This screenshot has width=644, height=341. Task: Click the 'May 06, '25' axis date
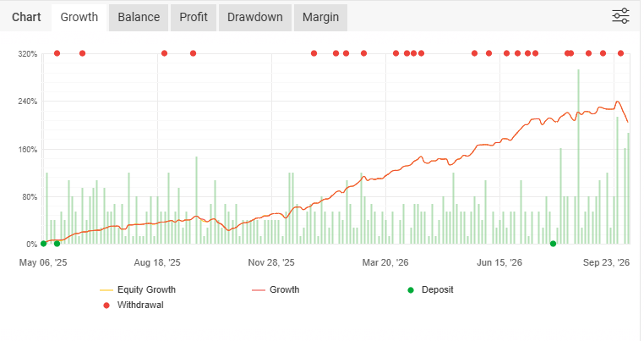tap(43, 262)
